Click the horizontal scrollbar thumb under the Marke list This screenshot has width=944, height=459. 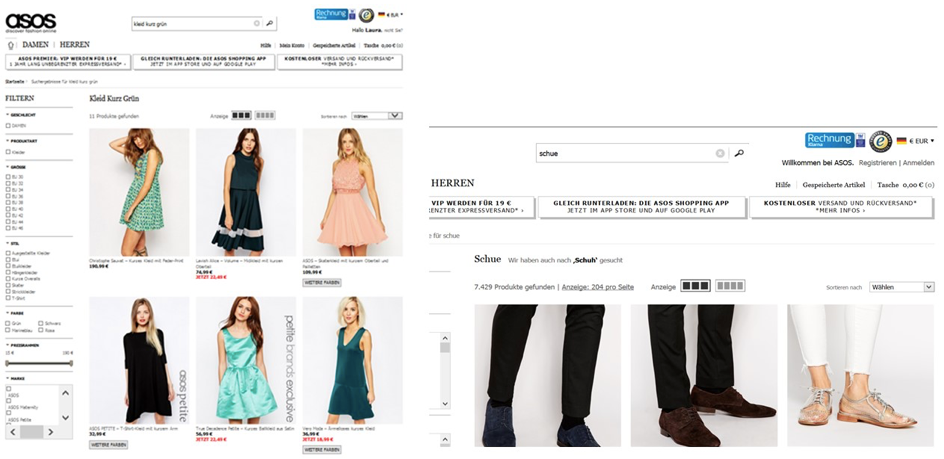pyautogui.click(x=31, y=432)
